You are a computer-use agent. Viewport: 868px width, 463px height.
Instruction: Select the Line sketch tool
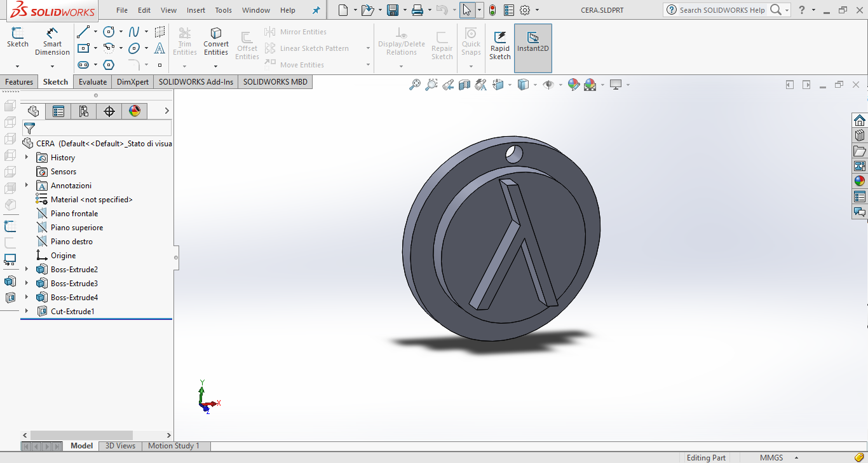click(x=83, y=32)
